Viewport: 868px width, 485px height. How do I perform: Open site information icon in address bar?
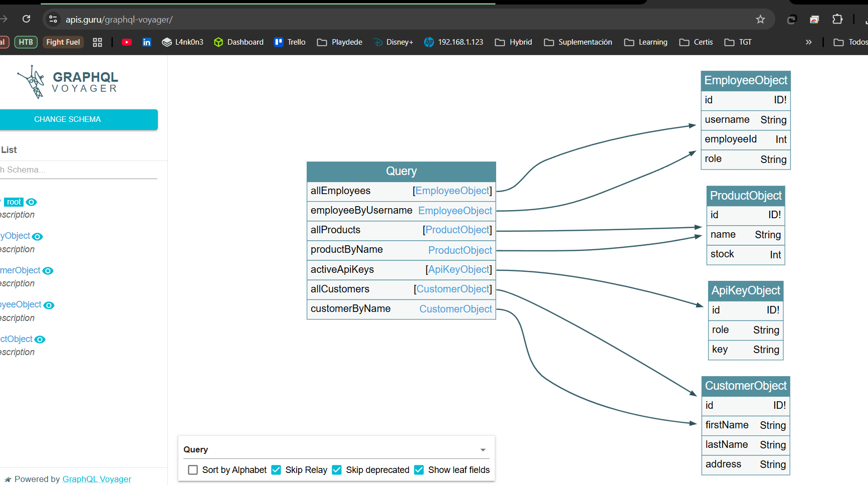[x=53, y=19]
